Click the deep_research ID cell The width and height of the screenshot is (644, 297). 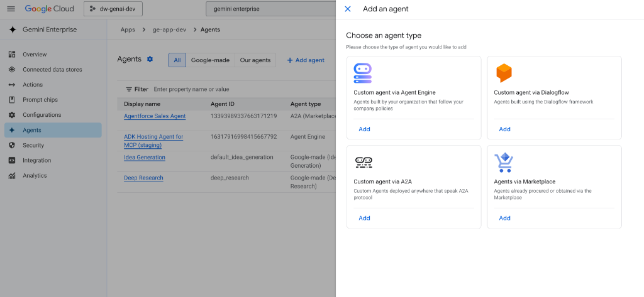click(x=230, y=178)
